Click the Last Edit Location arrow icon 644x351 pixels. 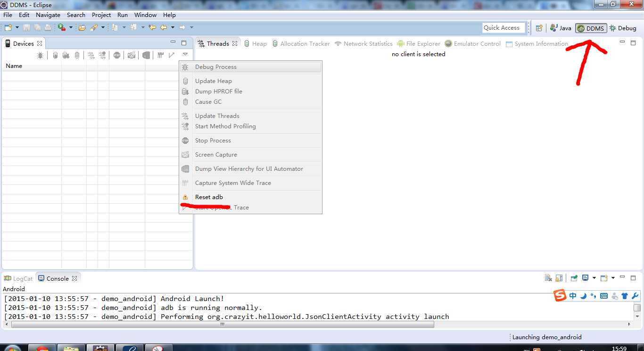pos(152,27)
